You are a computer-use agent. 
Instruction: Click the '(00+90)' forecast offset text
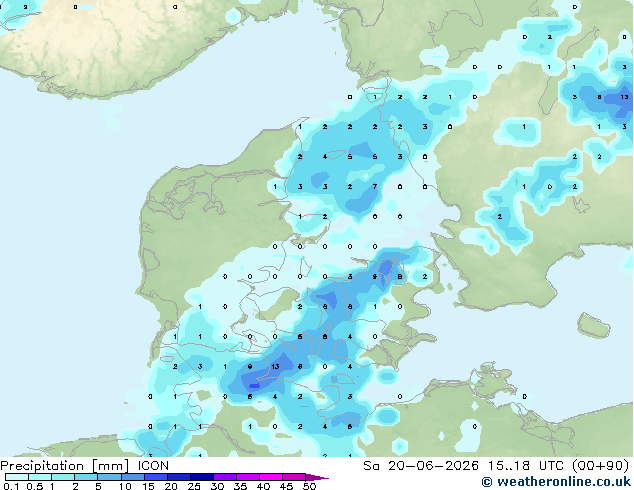(600, 466)
